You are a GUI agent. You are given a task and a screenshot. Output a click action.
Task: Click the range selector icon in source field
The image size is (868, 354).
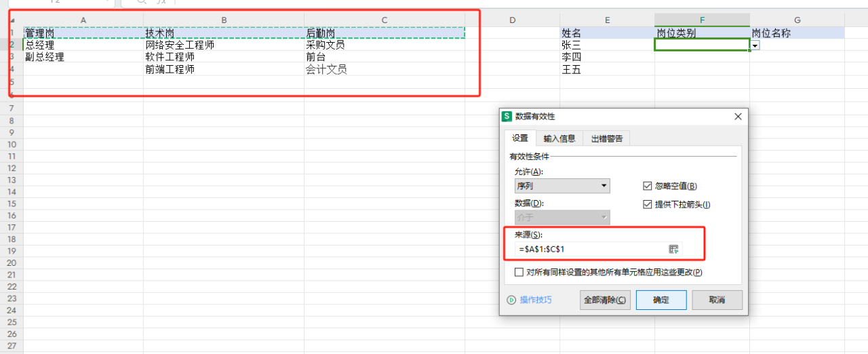click(673, 249)
